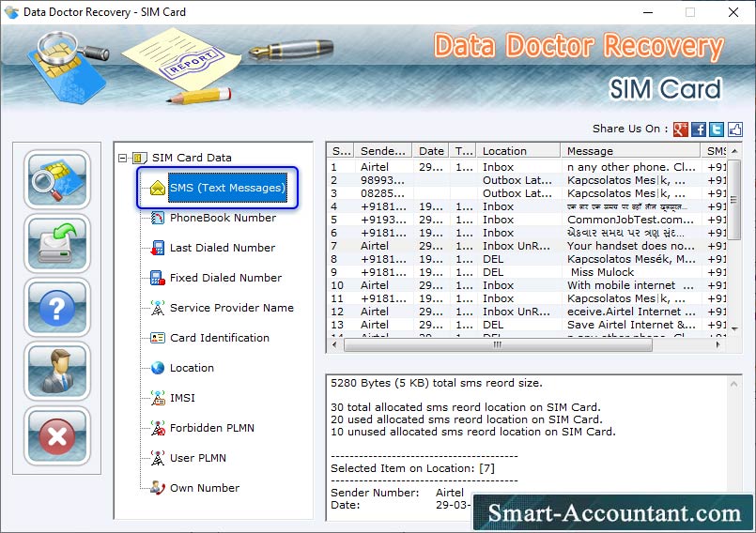Select row 9 Miss Mulock message
The width and height of the screenshot is (756, 533).
[x=527, y=272]
